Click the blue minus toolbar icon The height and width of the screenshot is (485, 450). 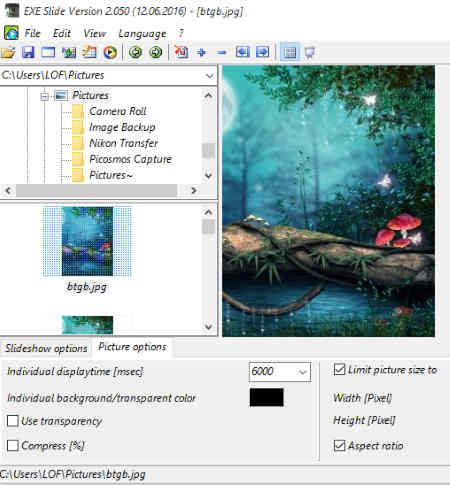[x=221, y=52]
